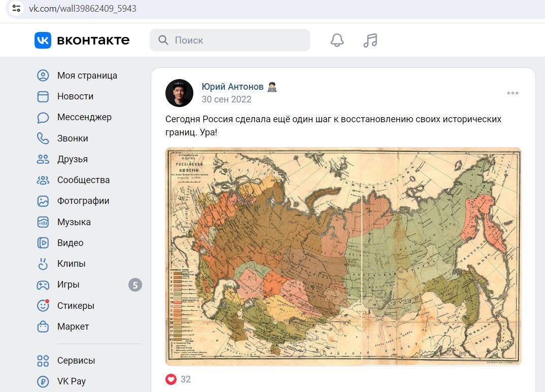Click the VK Pay ruble icon
Image resolution: width=545 pixels, height=392 pixels.
click(x=43, y=381)
